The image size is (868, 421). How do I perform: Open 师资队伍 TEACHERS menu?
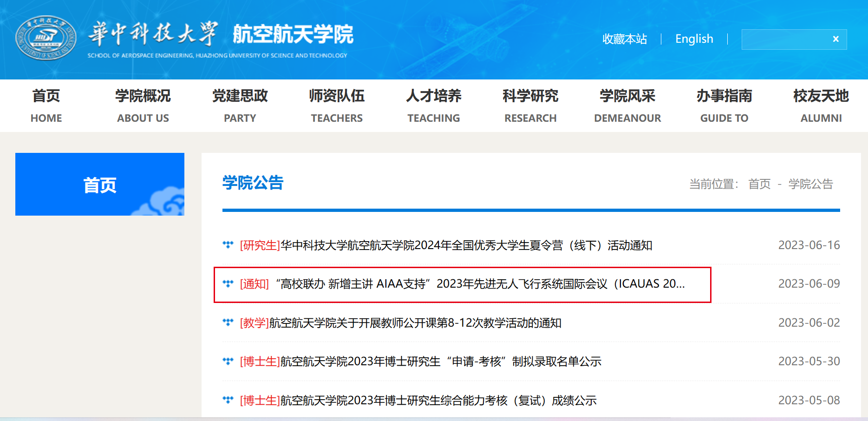[x=337, y=106]
